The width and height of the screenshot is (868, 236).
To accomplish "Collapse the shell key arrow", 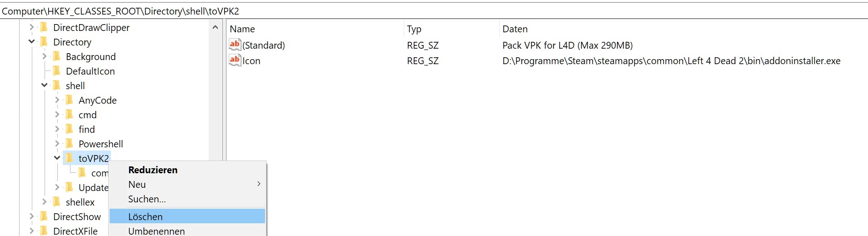I will pos(44,85).
